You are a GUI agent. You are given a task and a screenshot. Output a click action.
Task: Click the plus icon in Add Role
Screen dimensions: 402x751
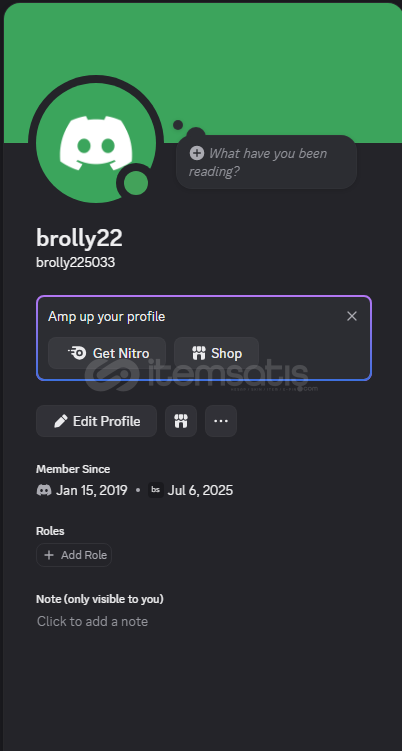pos(49,555)
